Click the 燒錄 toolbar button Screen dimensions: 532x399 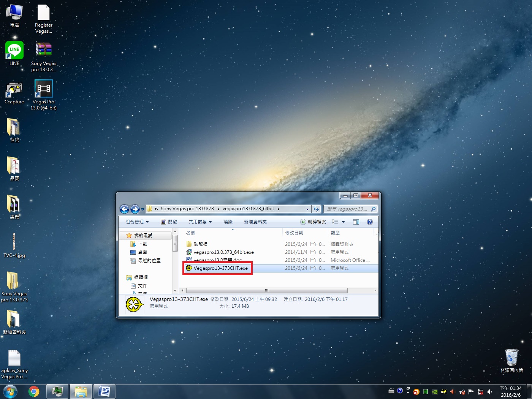(x=228, y=222)
